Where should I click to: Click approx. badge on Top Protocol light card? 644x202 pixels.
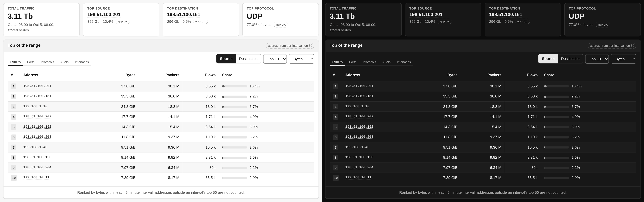click(281, 25)
